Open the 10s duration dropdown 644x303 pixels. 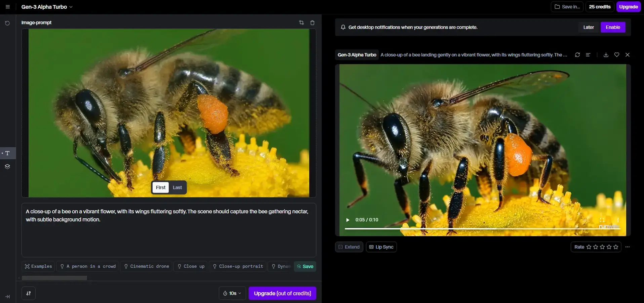click(x=232, y=293)
